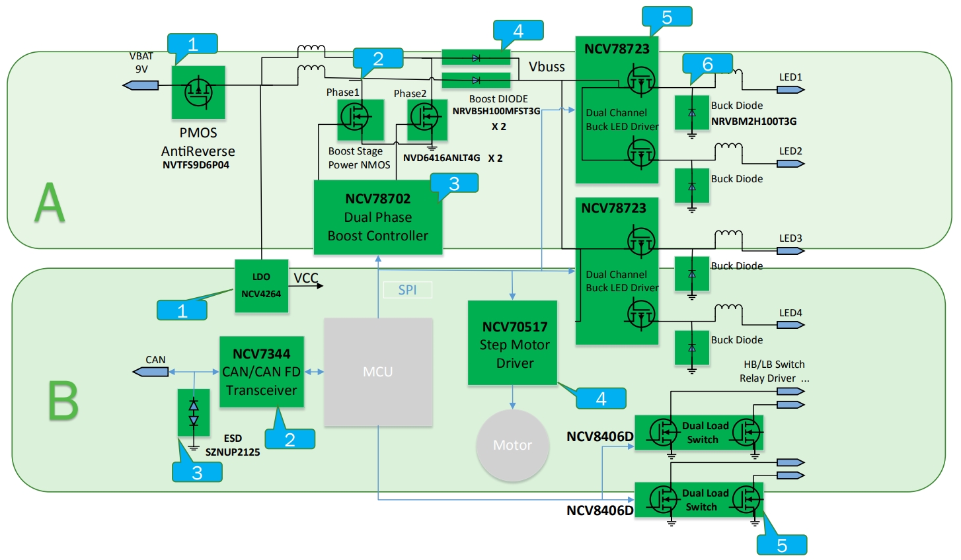The width and height of the screenshot is (961, 560).
Task: Select the buck diode block beside LED3
Action: click(x=692, y=274)
